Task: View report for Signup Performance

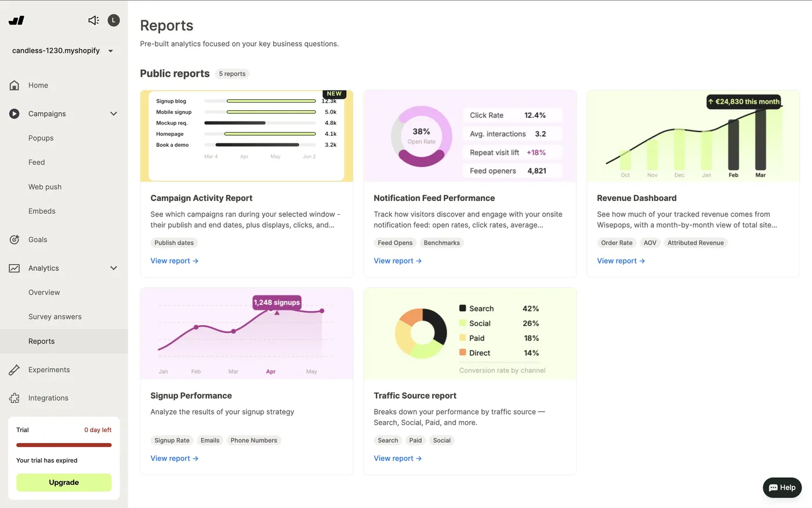Action: (175, 459)
